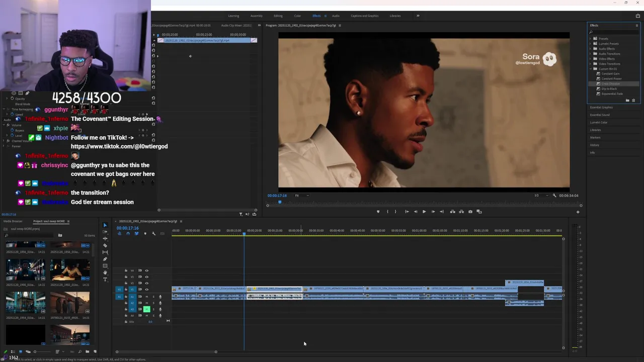
Task: Step forward one frame
Action: (433, 212)
